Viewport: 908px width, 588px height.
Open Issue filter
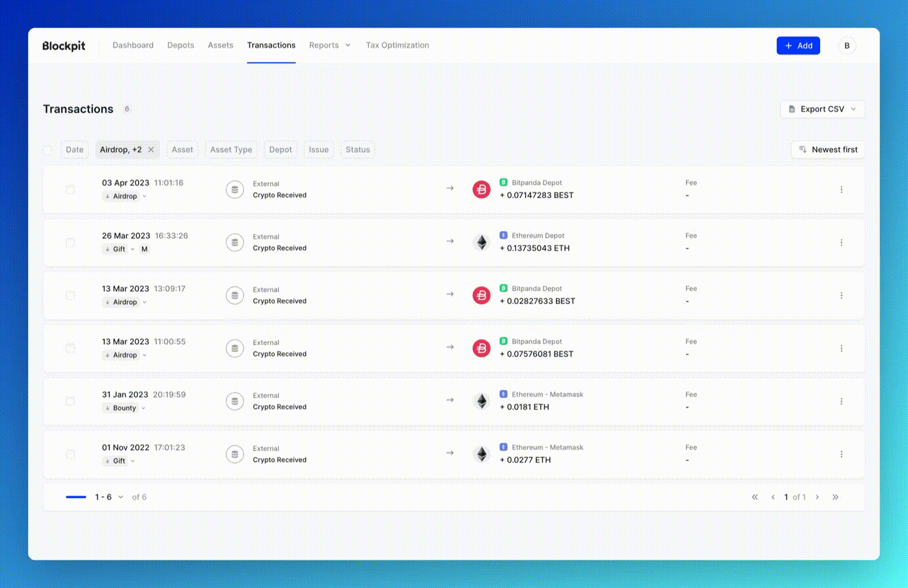click(318, 150)
